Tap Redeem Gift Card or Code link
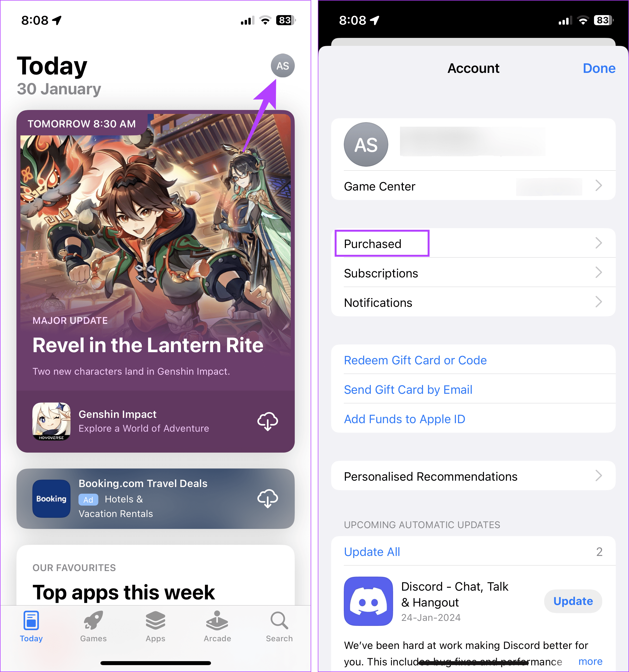 point(416,360)
